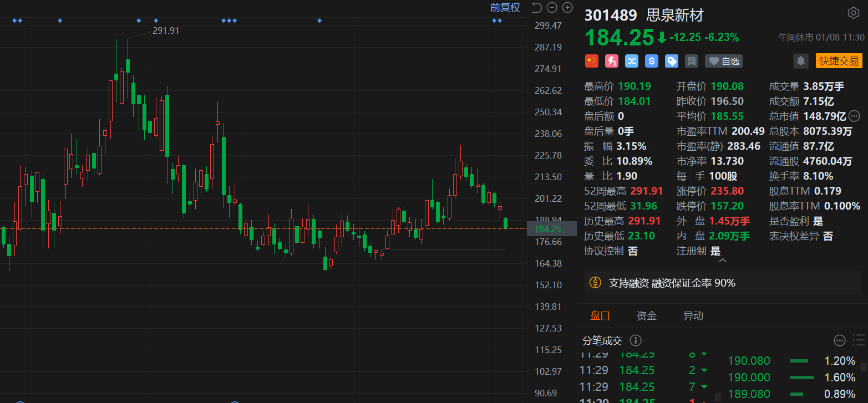Show info for 分笔成交

pos(636,340)
